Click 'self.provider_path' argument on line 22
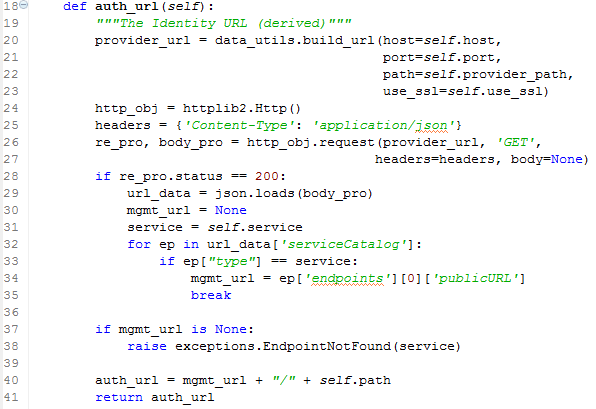The image size is (596, 409). [x=495, y=75]
